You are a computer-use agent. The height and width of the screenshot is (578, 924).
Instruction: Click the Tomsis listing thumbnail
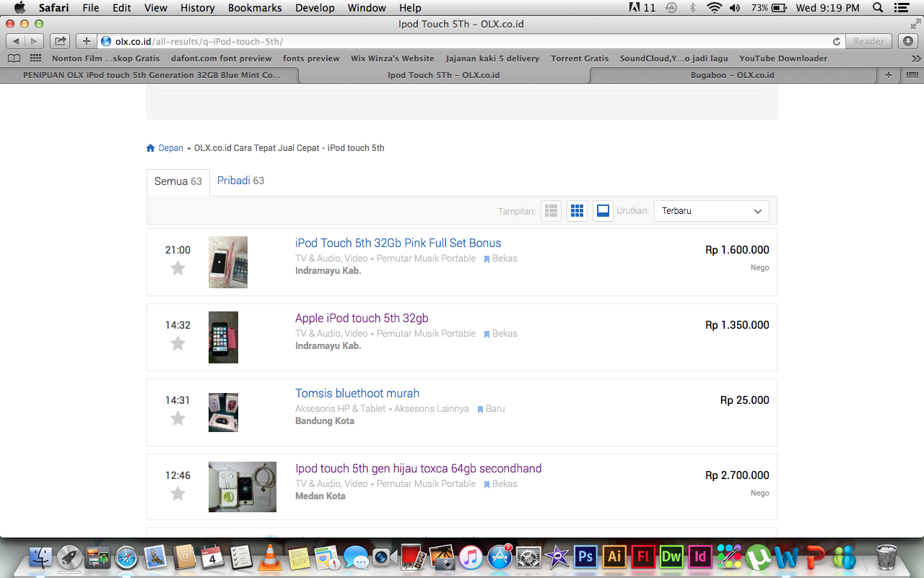pyautogui.click(x=223, y=413)
